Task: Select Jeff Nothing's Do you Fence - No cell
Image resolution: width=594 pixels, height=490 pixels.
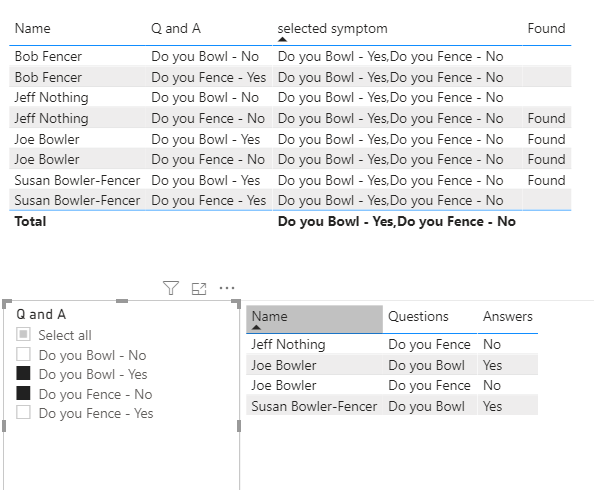Action: pyautogui.click(x=208, y=118)
